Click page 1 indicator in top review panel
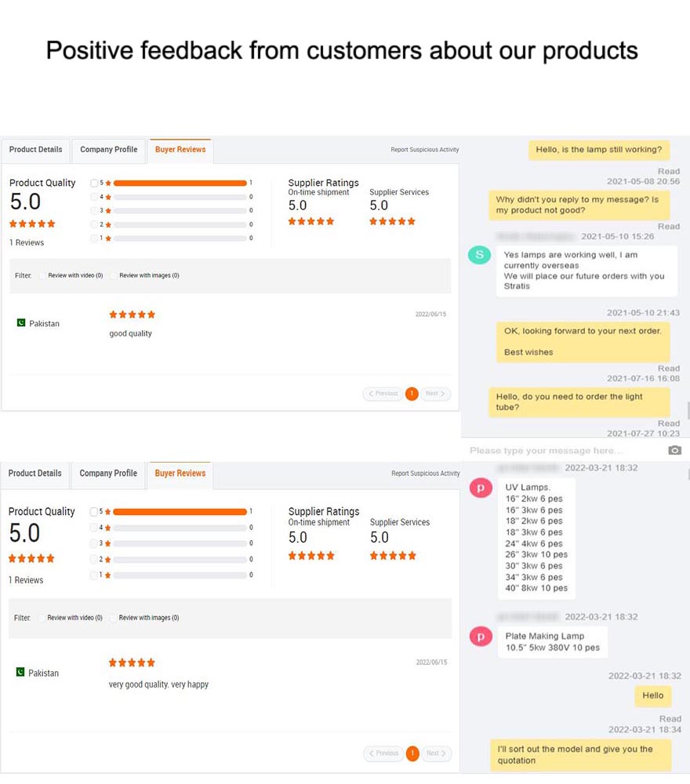690x784 pixels. coord(412,394)
